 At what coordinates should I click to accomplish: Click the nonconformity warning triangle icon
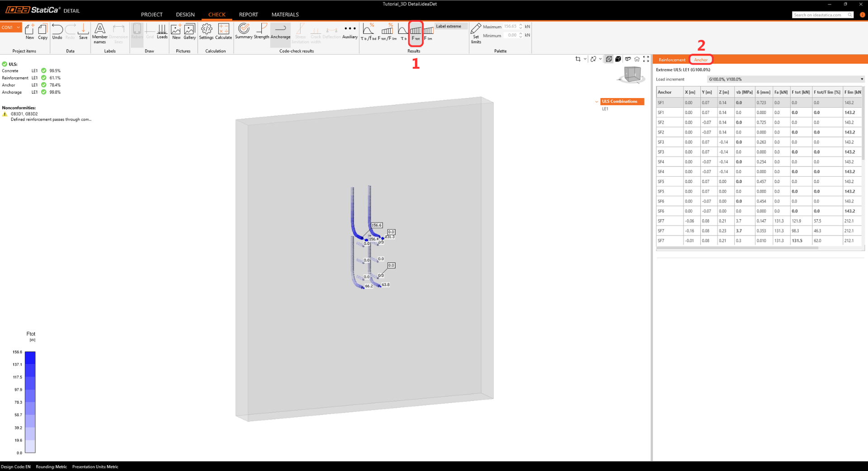pos(5,114)
